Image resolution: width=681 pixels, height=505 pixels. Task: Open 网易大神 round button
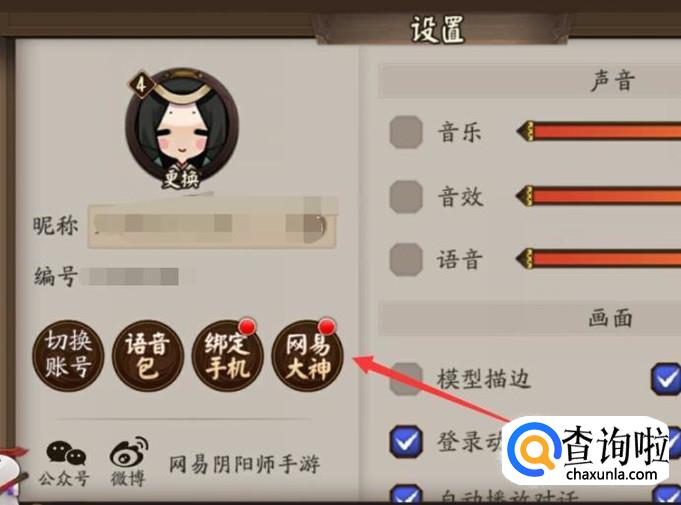(x=307, y=355)
